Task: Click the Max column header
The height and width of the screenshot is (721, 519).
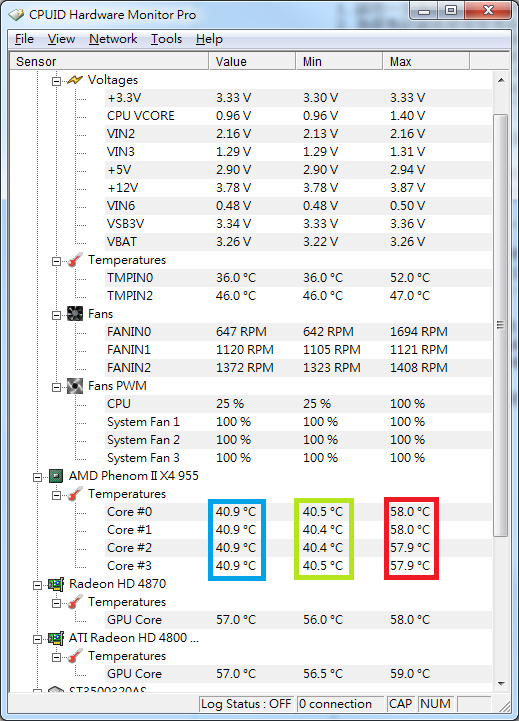Action: [426, 61]
